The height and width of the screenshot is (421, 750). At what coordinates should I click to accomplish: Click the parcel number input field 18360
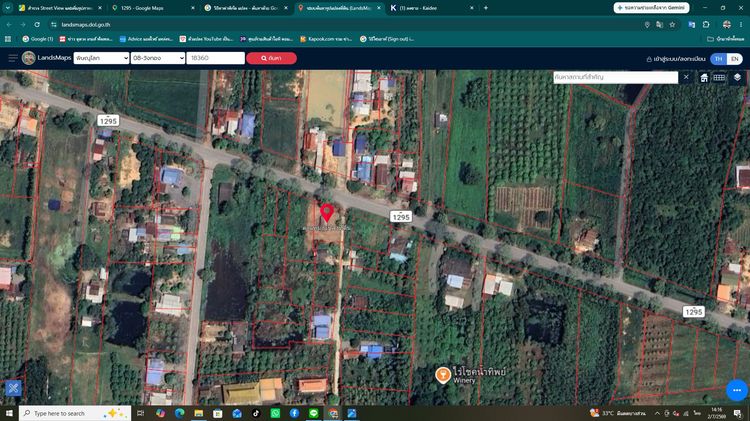coord(215,58)
